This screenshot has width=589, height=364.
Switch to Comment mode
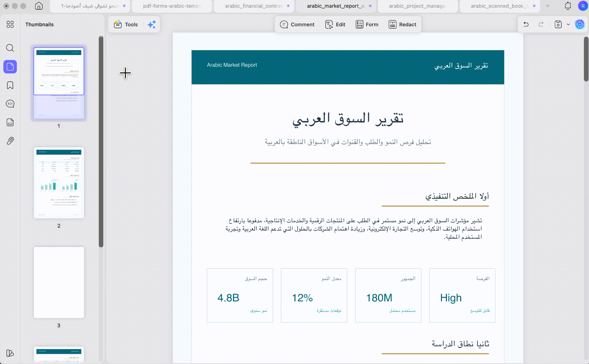click(297, 24)
